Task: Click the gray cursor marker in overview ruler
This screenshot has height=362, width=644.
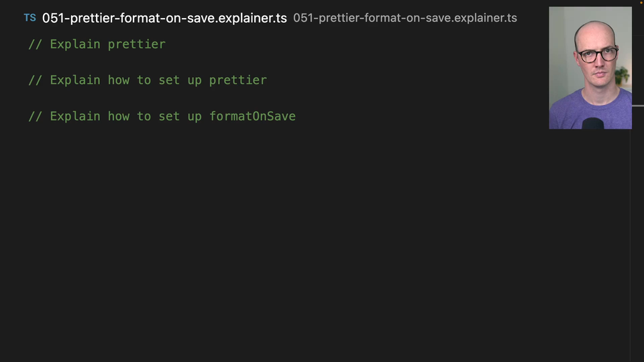Action: coord(637,106)
